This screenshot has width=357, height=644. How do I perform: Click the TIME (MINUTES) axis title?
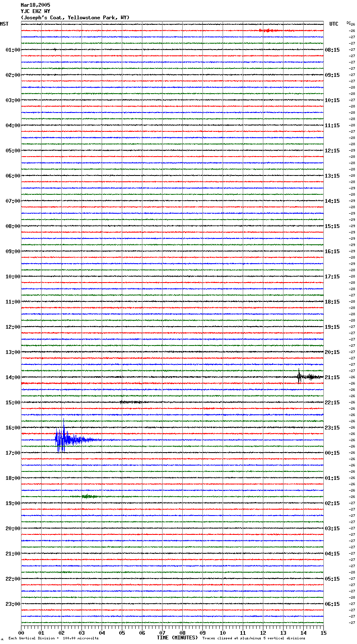(x=177, y=638)
